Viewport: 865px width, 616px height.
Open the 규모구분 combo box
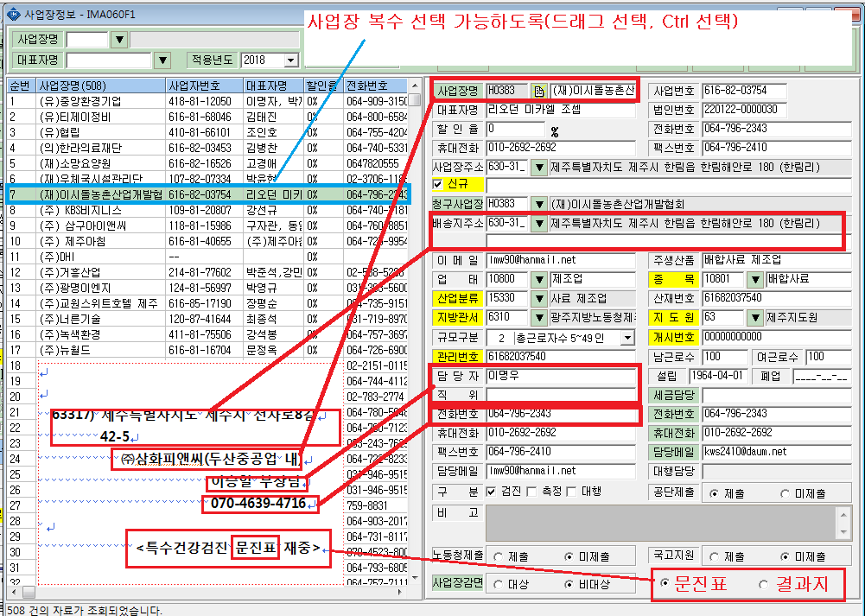626,338
